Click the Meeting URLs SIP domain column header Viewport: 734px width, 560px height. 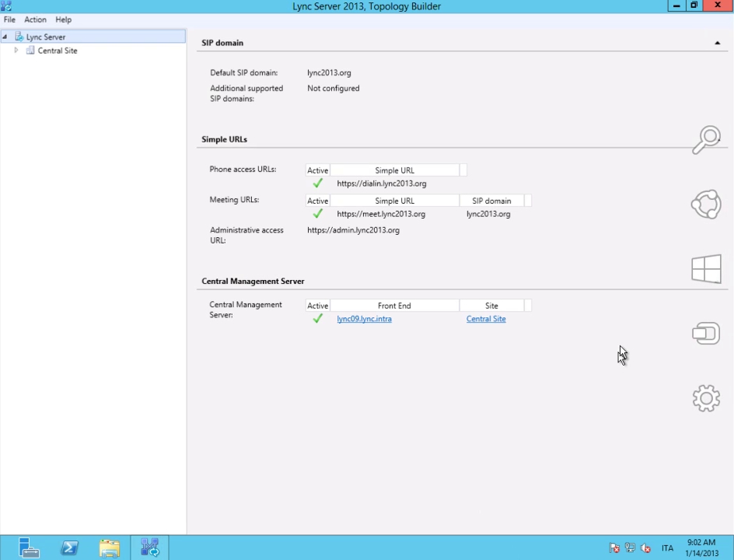pyautogui.click(x=491, y=201)
